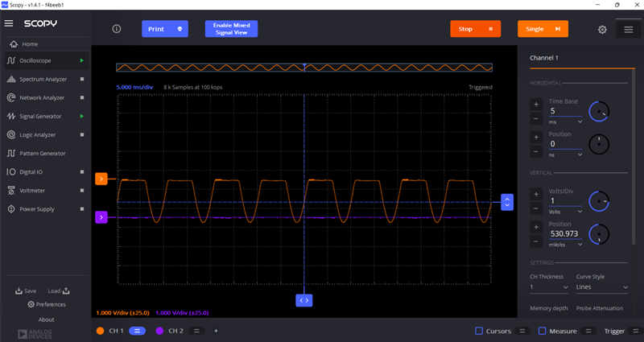Expand the Time Base units dropdown
Image resolution: width=644 pixels, height=342 pixels.
[566, 122]
